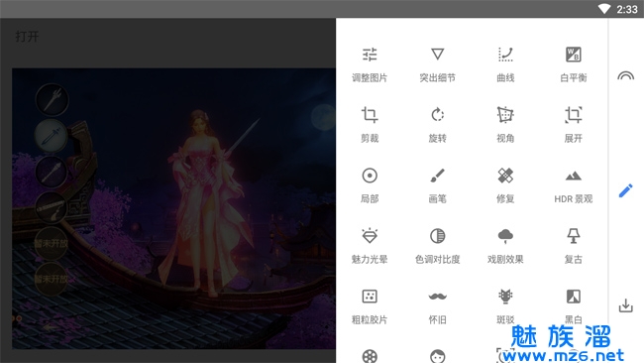
Task: Open the 修复 healing tool
Action: [505, 185]
